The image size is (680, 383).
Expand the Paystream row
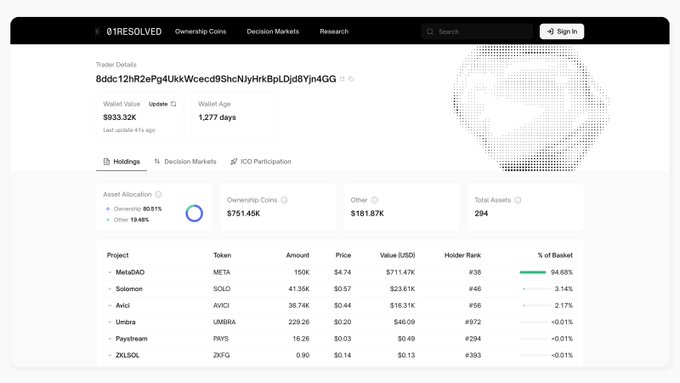[x=109, y=339]
